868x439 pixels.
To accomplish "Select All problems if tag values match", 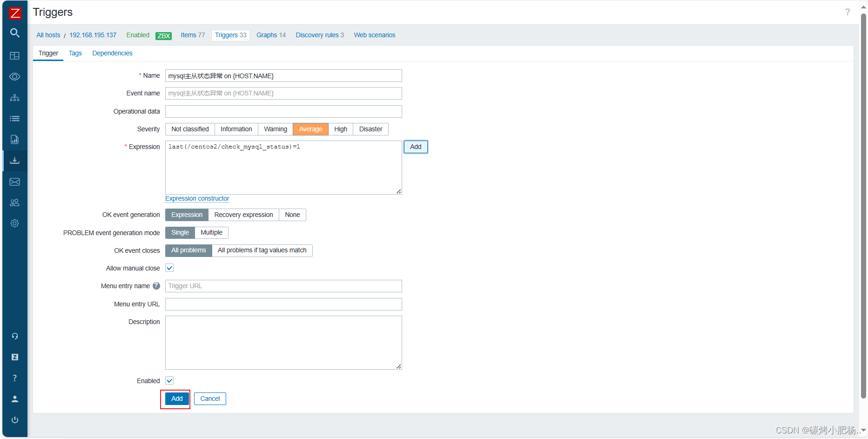I will 262,250.
